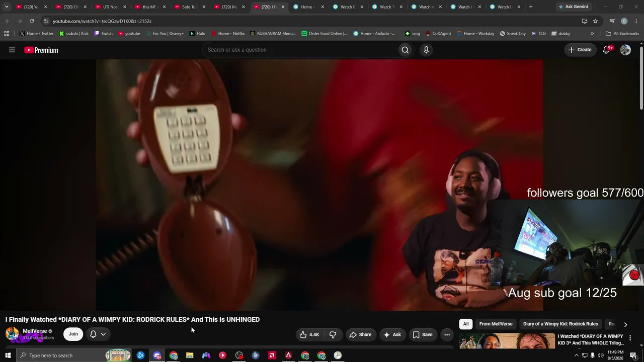Save the video to a playlist
644x362 pixels.
point(423,334)
